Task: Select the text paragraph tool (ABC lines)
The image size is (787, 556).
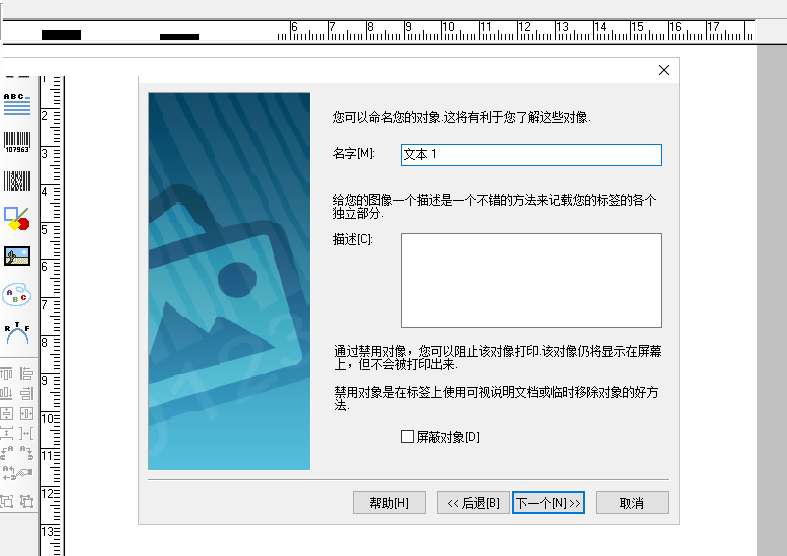Action: point(17,104)
